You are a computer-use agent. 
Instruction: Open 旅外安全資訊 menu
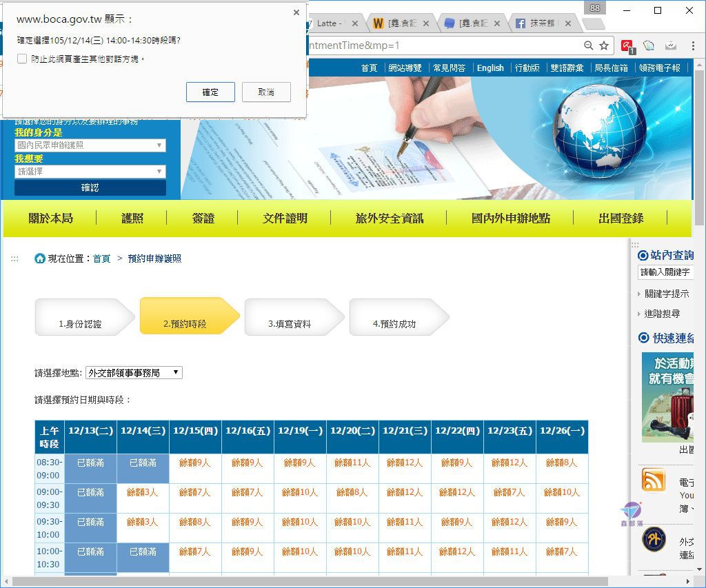point(390,219)
